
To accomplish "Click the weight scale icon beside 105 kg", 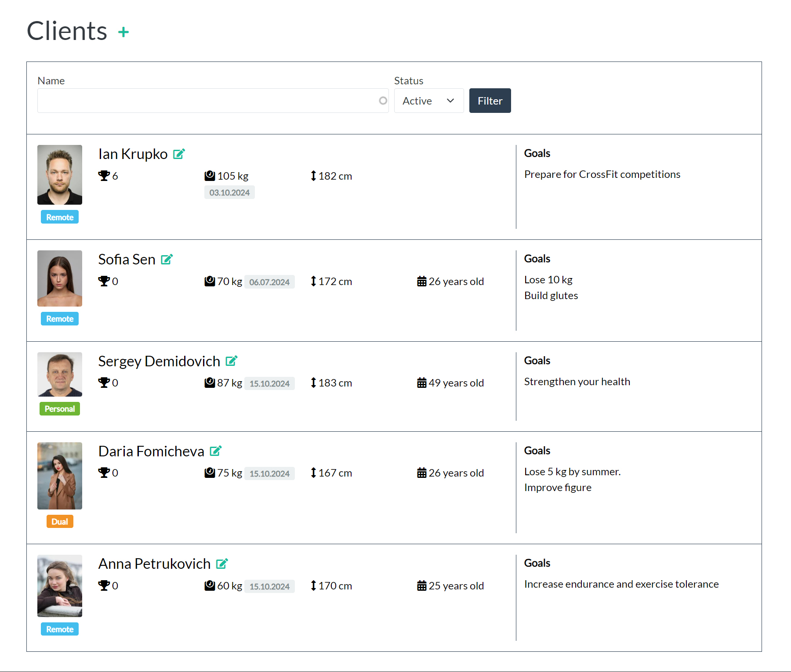I will pyautogui.click(x=210, y=176).
